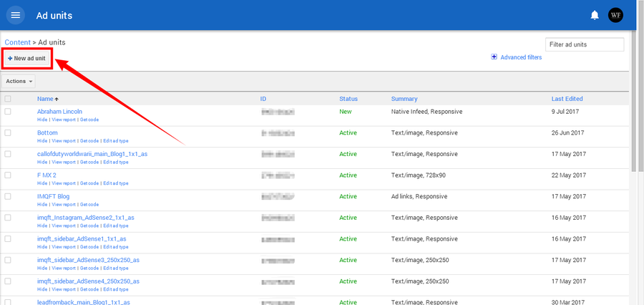This screenshot has height=305, width=644.
Task: Check the imqft_Instagram_AdSense2_1x1_as checkbox
Action: pos(8,218)
